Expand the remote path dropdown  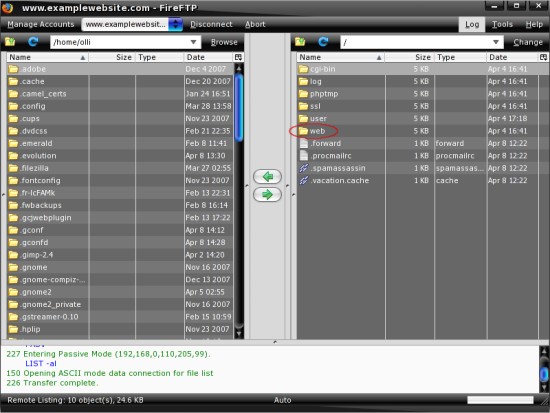point(496,42)
